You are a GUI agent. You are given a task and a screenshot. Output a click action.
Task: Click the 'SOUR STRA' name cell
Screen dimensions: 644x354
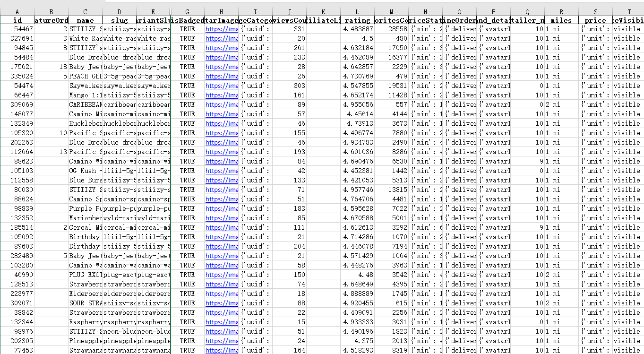tap(86, 303)
